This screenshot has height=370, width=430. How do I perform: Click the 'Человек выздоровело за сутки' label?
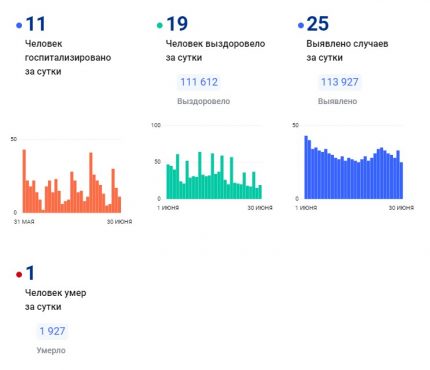pos(215,51)
